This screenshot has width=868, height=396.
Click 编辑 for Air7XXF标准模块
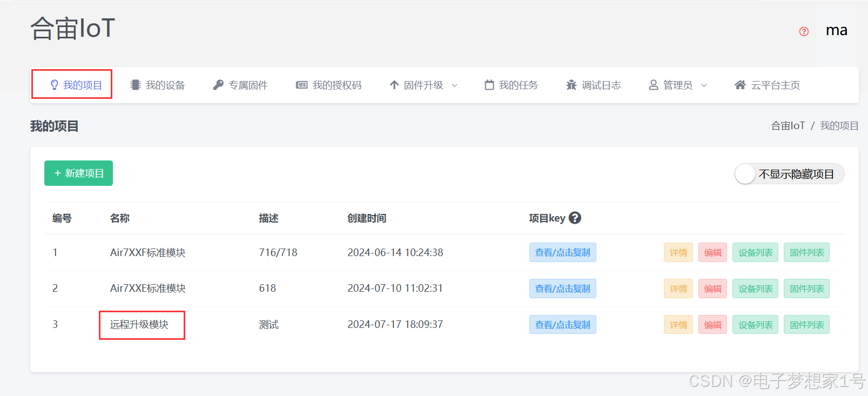pos(712,252)
